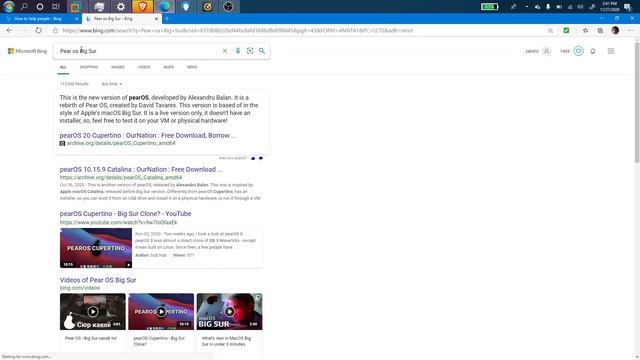Select the VIDEOS search tab
The height and width of the screenshot is (360, 640).
144,67
